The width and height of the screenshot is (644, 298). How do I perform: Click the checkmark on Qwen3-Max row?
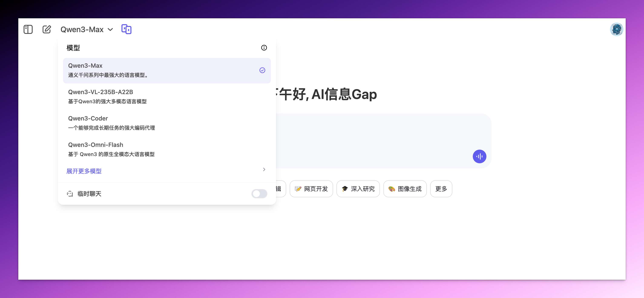pyautogui.click(x=262, y=70)
